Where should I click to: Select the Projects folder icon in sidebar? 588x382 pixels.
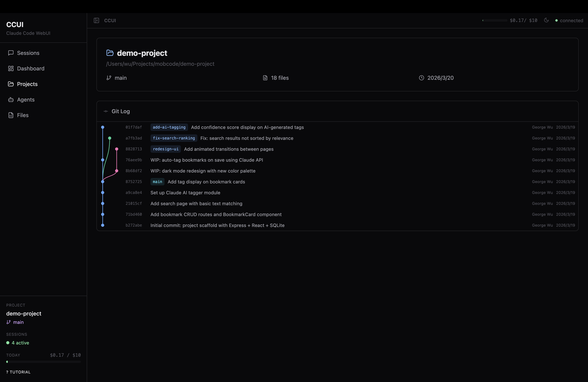click(11, 84)
